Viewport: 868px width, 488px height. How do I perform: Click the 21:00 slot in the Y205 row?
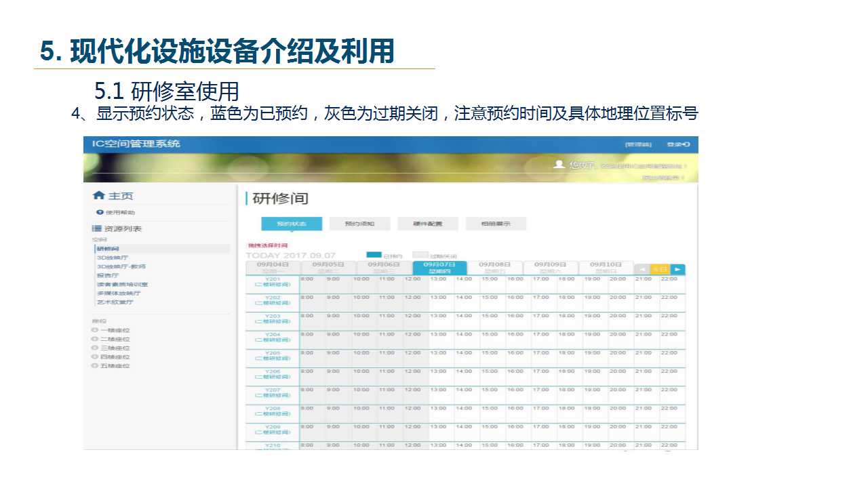[648, 358]
